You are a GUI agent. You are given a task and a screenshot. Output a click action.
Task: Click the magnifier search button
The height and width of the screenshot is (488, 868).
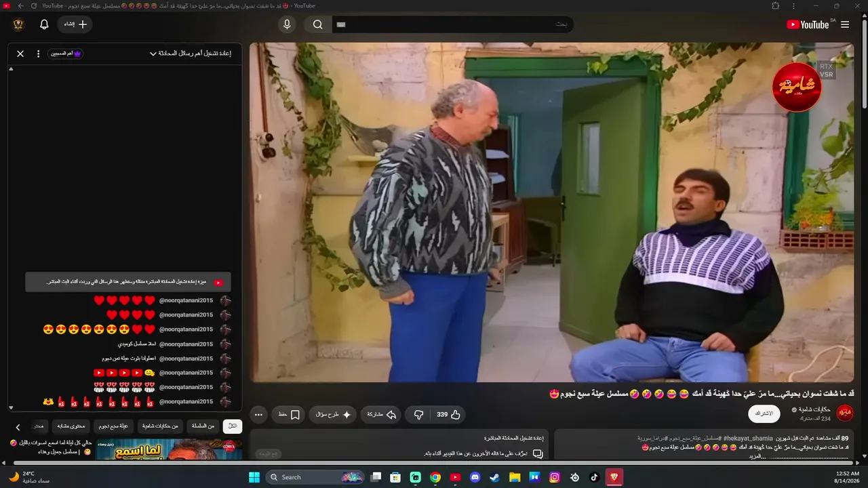[x=317, y=24]
